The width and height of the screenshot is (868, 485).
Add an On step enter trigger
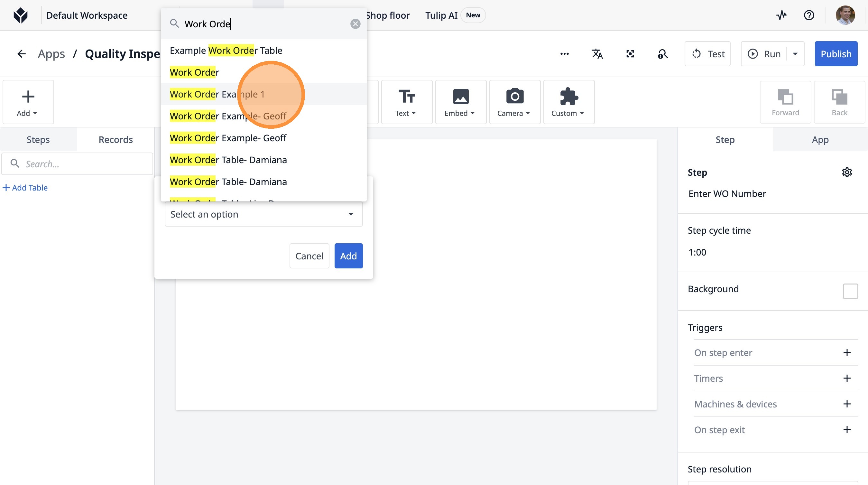coord(847,352)
